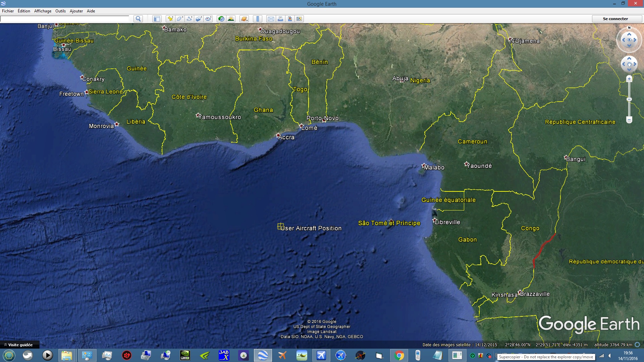Screen dimensions: 644x362
Task: Open the Édition menu
Action: pyautogui.click(x=24, y=11)
